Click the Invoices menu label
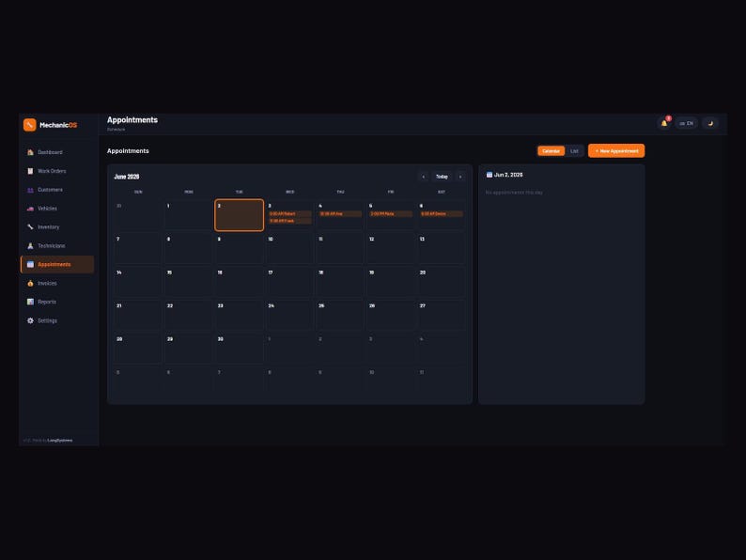Screen dimensions: 746x560 pos(47,283)
